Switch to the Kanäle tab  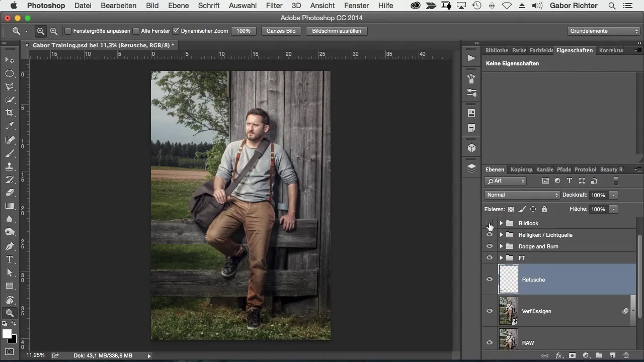(544, 169)
